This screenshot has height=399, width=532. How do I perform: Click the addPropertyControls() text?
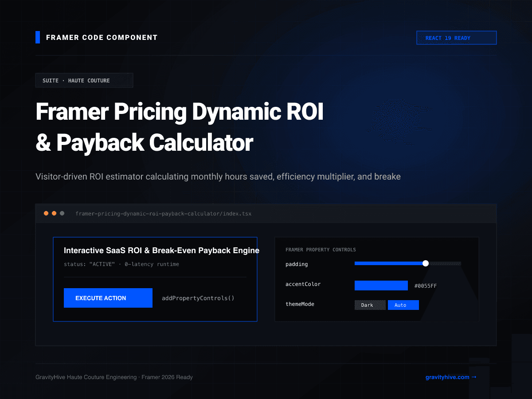[x=198, y=298]
